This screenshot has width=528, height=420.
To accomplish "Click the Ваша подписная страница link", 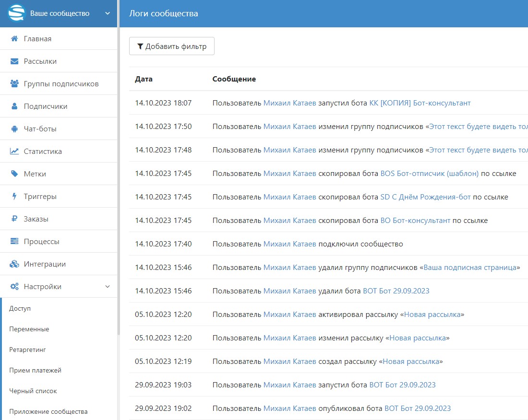I will [470, 268].
